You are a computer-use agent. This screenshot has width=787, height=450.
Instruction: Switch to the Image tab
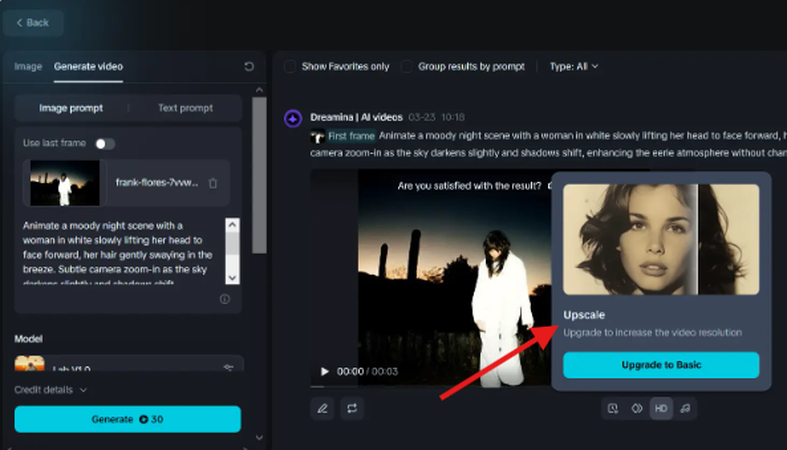pyautogui.click(x=28, y=66)
